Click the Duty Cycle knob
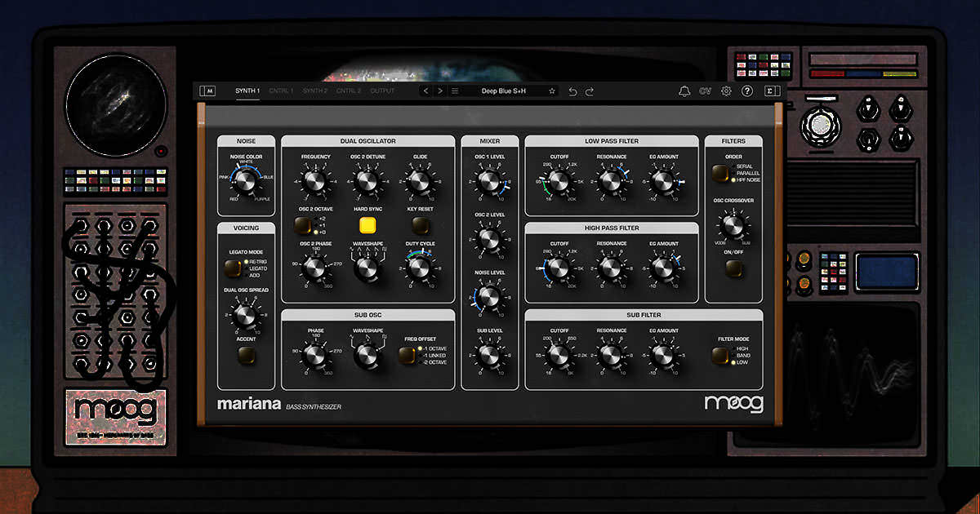980x514 pixels. click(419, 268)
